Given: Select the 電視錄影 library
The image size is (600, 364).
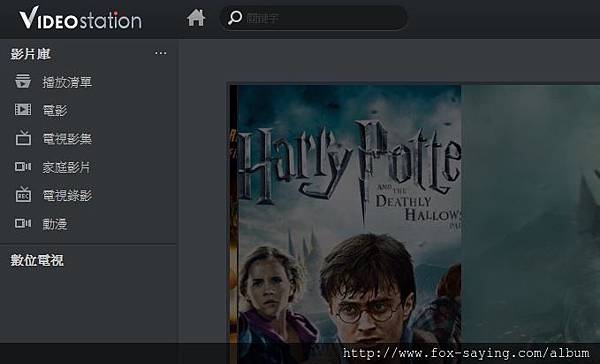Looking at the screenshot, I should point(67,196).
